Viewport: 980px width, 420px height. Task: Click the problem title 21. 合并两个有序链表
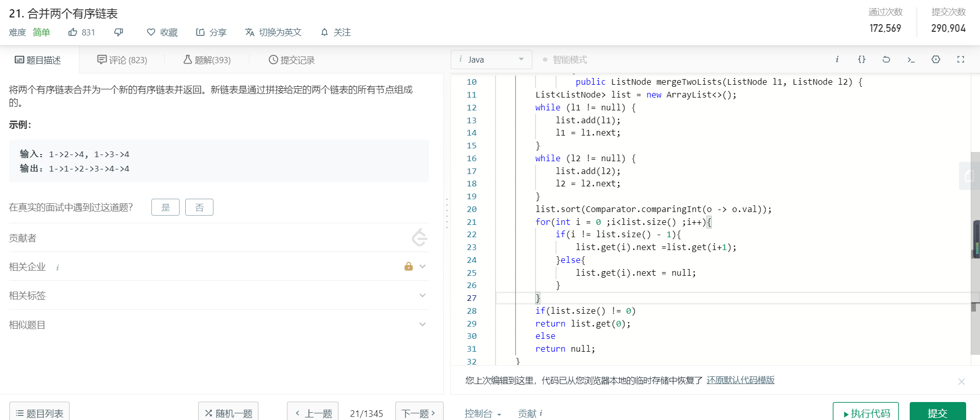(x=64, y=13)
